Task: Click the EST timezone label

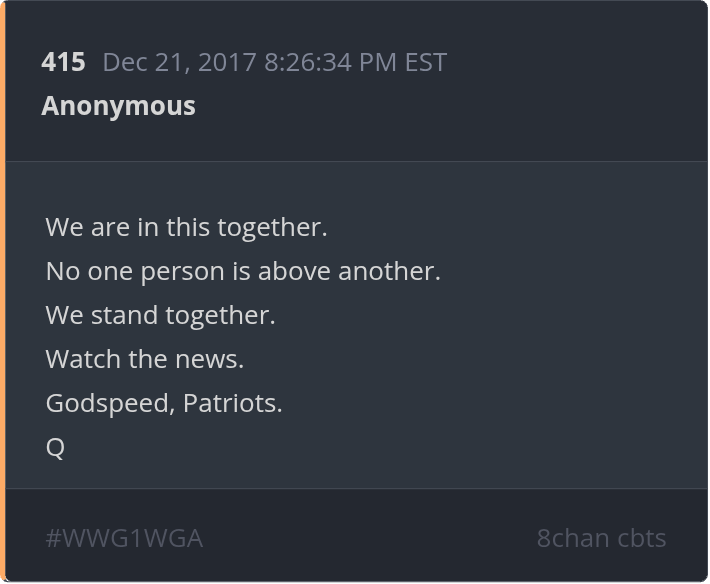Action: [425, 62]
